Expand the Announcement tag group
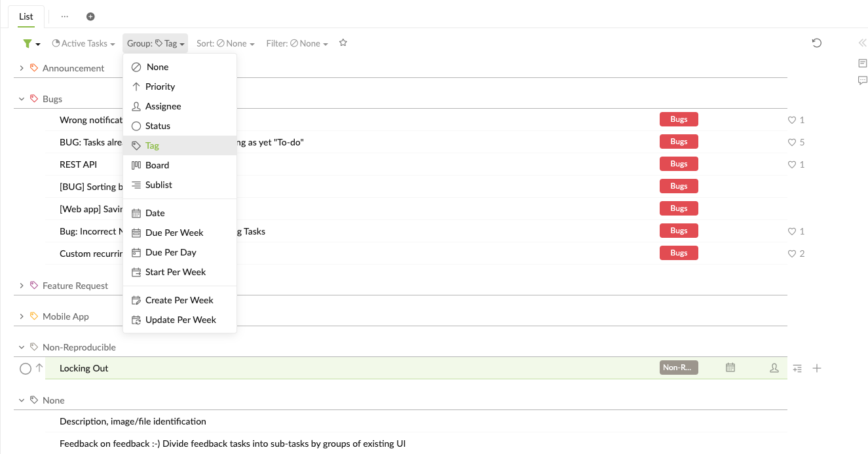The image size is (868, 454). click(x=22, y=68)
